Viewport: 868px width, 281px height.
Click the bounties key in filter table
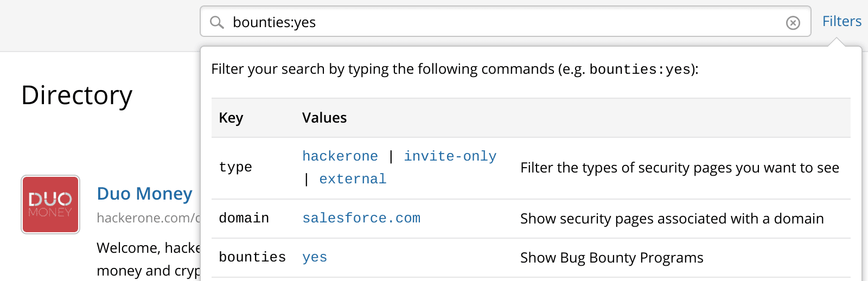click(x=252, y=257)
